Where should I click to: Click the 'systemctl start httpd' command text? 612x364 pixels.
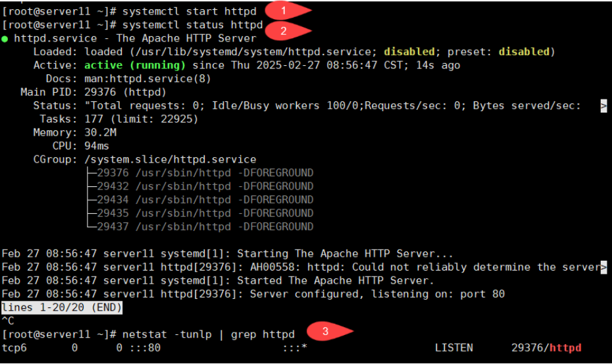190,11
